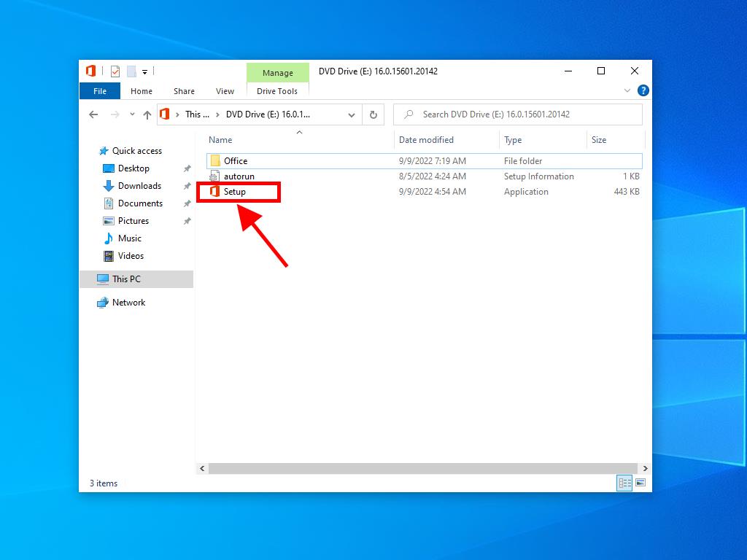The image size is (747, 560).
Task: Switch to the View ribbon tab
Action: tap(225, 91)
